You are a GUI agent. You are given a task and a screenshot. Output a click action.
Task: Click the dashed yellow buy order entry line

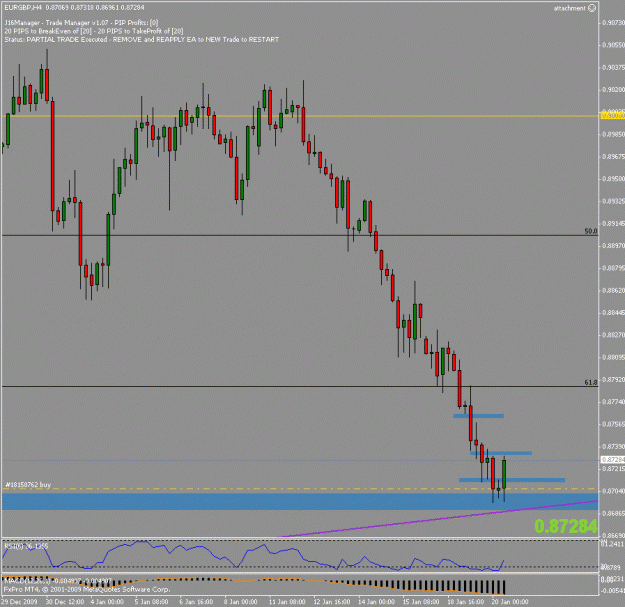pyautogui.click(x=300, y=489)
